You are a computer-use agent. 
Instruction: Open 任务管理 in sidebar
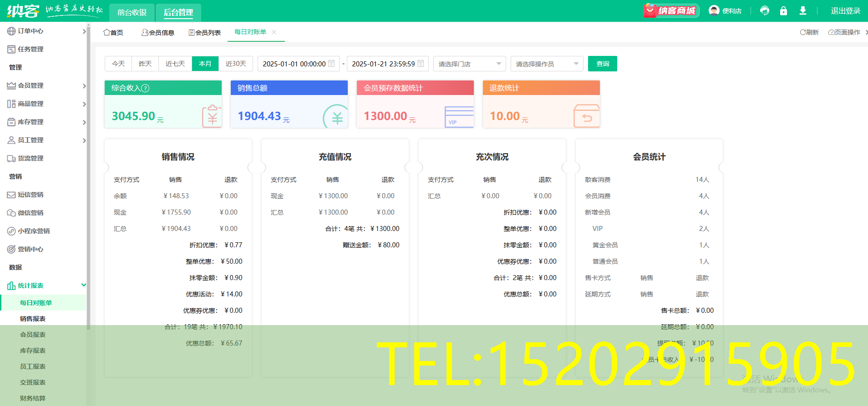30,49
